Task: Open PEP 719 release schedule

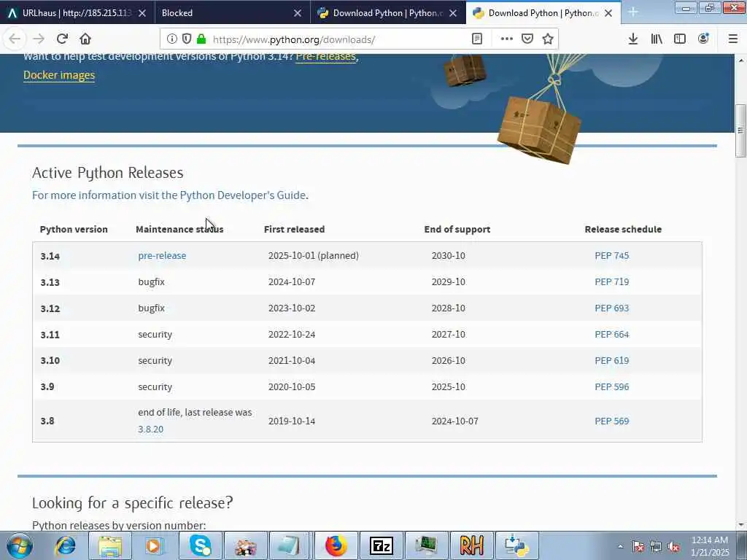Action: pos(612,282)
